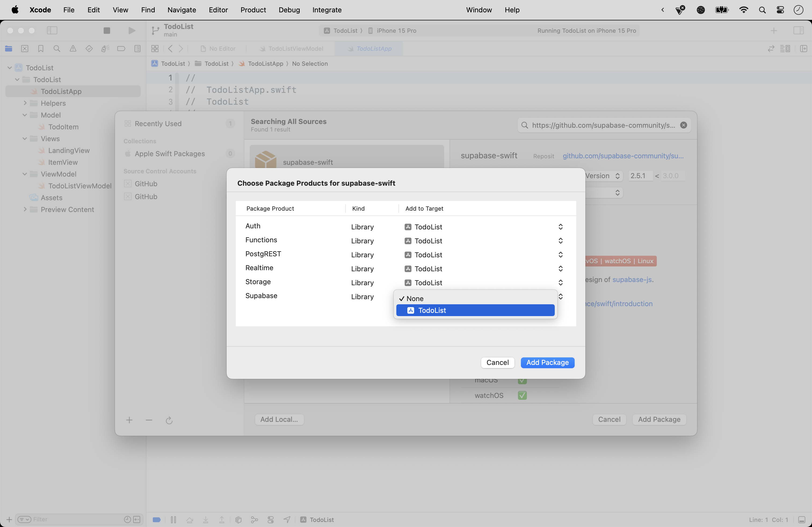Click the Breakpoint navigator icon
Screen dimensions: 812x527
click(121, 49)
